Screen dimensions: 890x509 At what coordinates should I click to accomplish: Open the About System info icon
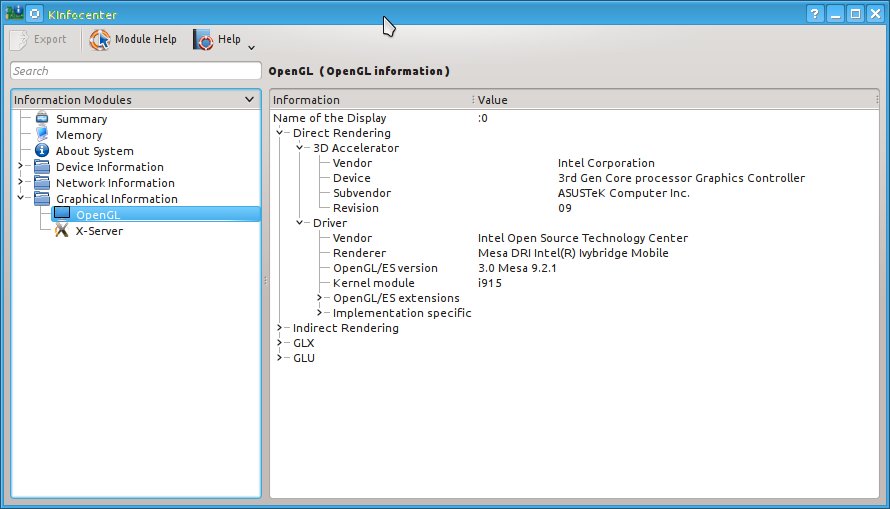[42, 151]
